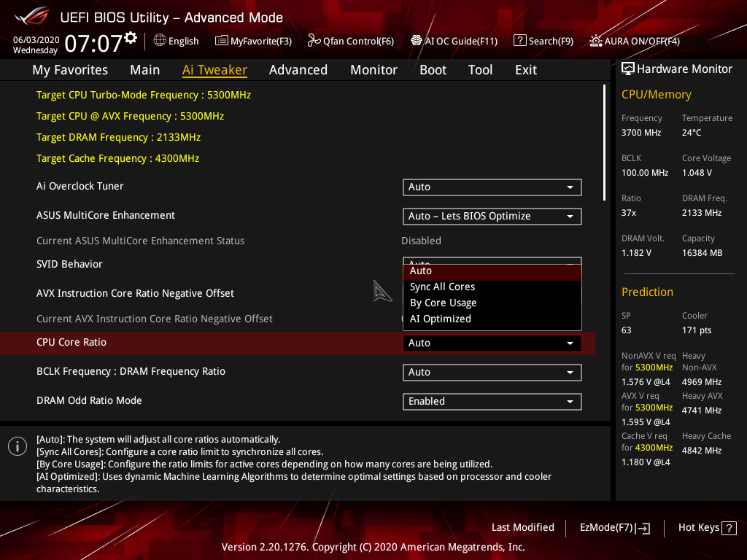Viewport: 747px width, 560px height.
Task: Open MyFavorite settings
Action: click(253, 41)
